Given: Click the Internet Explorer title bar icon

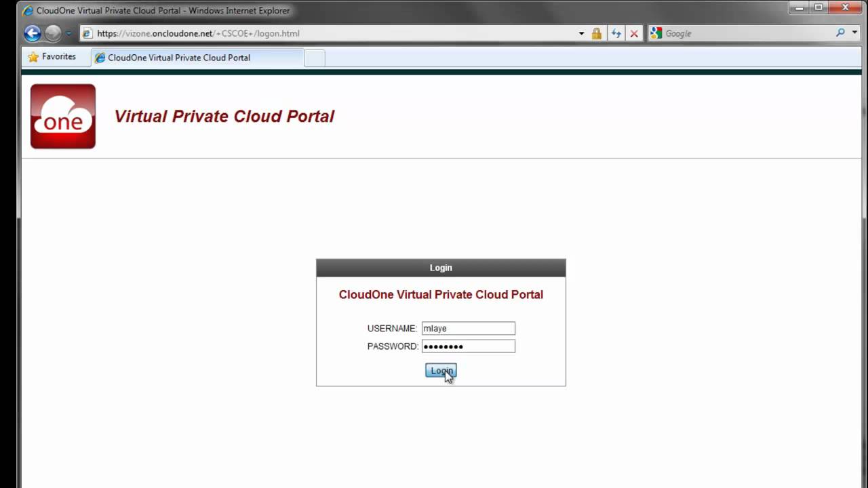Looking at the screenshot, I should [x=28, y=10].
